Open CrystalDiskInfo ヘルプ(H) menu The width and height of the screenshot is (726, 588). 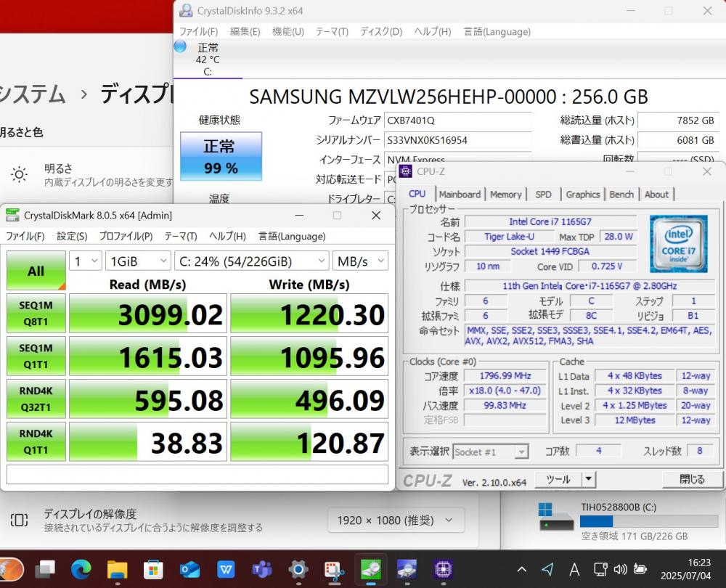(x=432, y=31)
